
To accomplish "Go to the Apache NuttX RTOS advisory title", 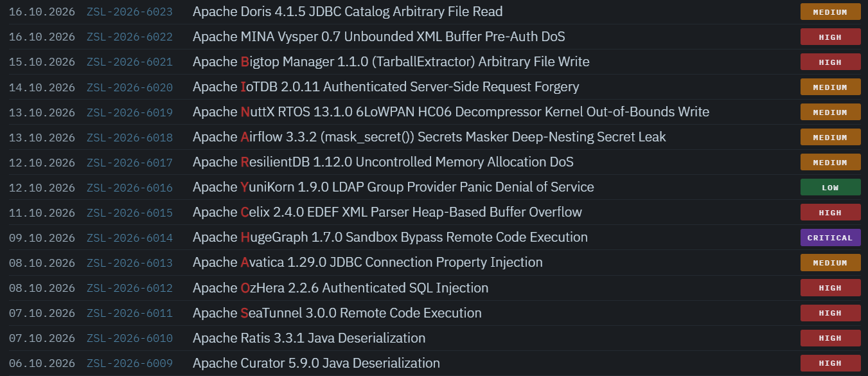I will point(451,112).
